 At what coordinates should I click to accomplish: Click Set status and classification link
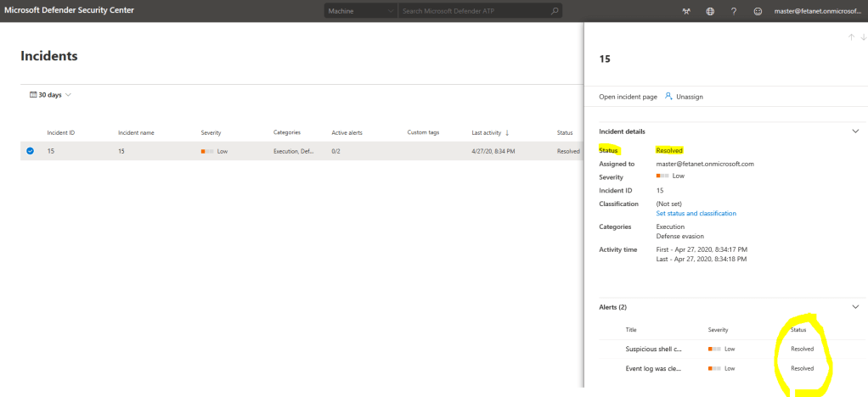[696, 214]
